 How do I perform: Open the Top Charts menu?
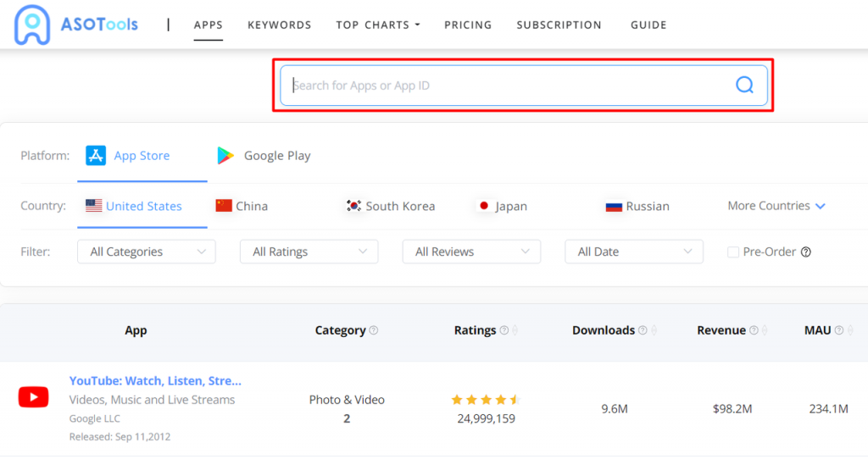(377, 25)
